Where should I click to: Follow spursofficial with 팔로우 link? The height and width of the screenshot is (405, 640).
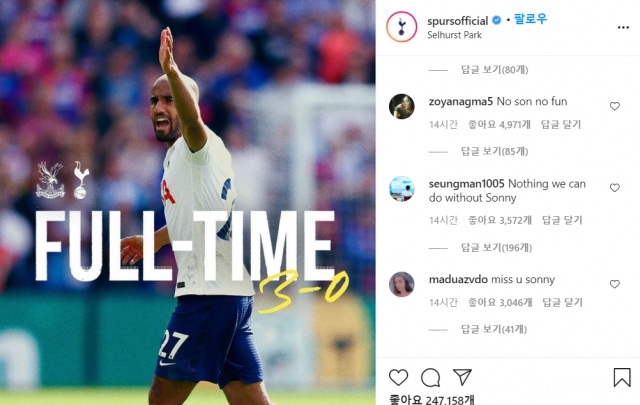pos(530,19)
